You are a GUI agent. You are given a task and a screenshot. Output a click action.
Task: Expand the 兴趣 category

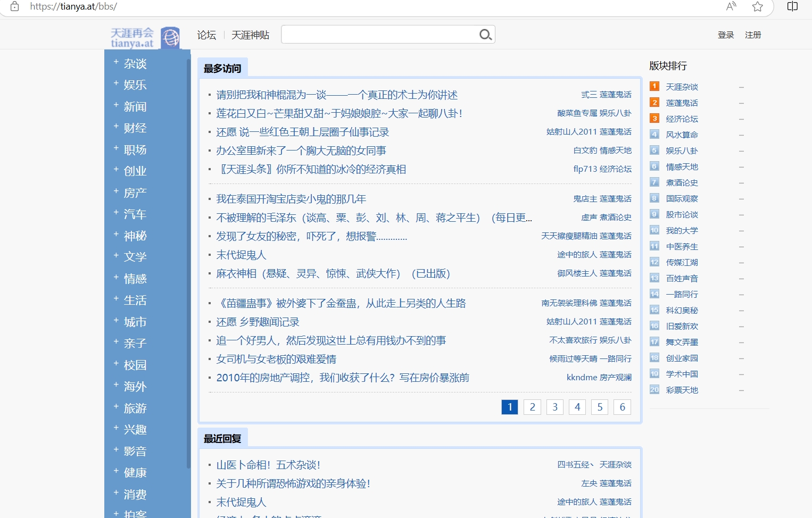point(135,430)
